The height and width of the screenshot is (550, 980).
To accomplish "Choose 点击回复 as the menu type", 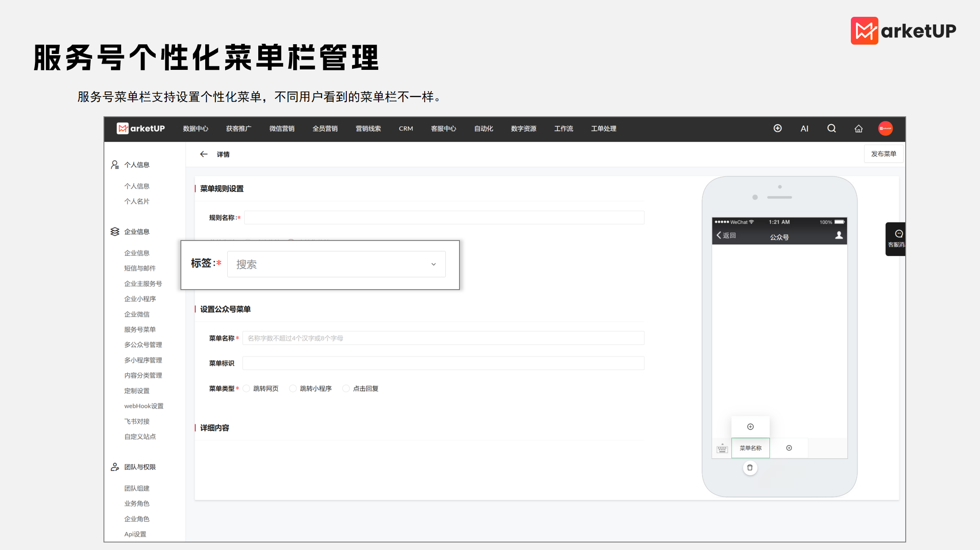I will 346,388.
